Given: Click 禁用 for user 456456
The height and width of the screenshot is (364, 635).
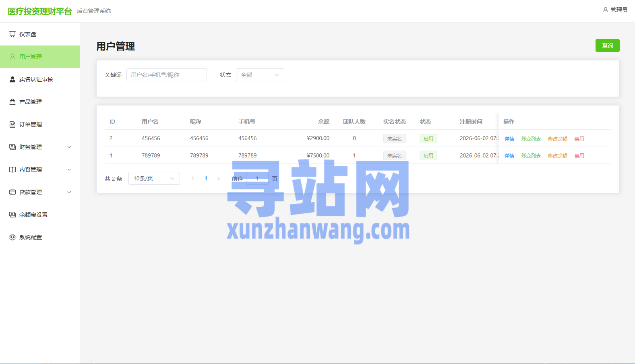Looking at the screenshot, I should click(579, 139).
